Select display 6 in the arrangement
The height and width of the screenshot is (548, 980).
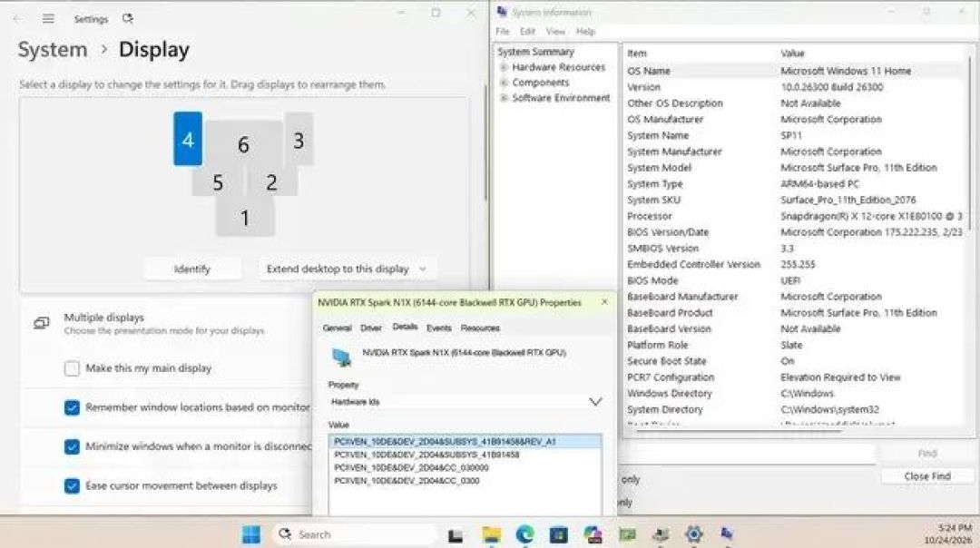244,144
